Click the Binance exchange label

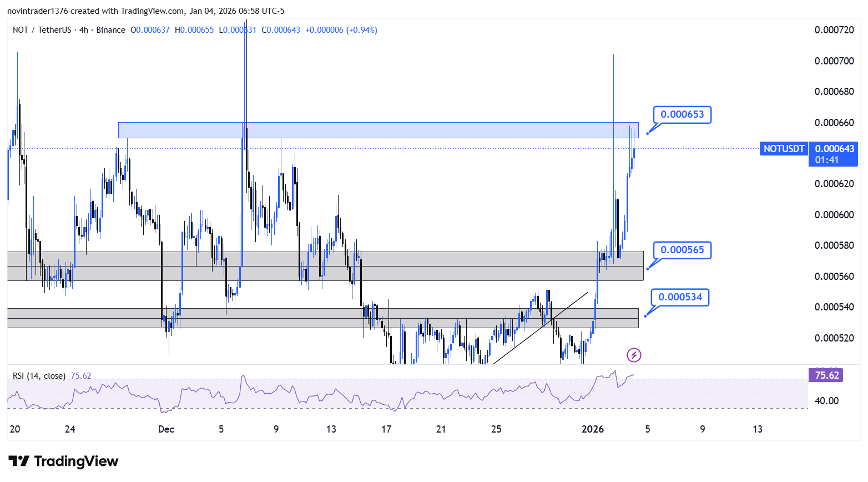point(111,30)
